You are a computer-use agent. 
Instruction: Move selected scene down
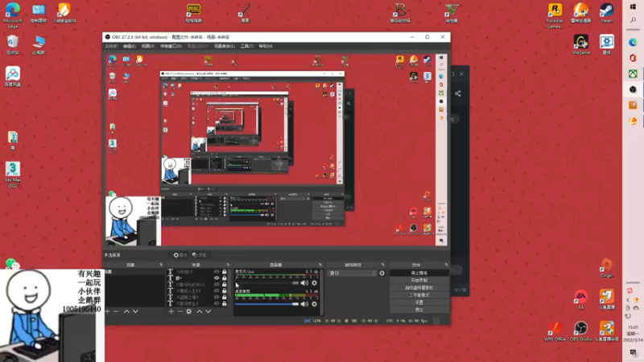[135, 311]
